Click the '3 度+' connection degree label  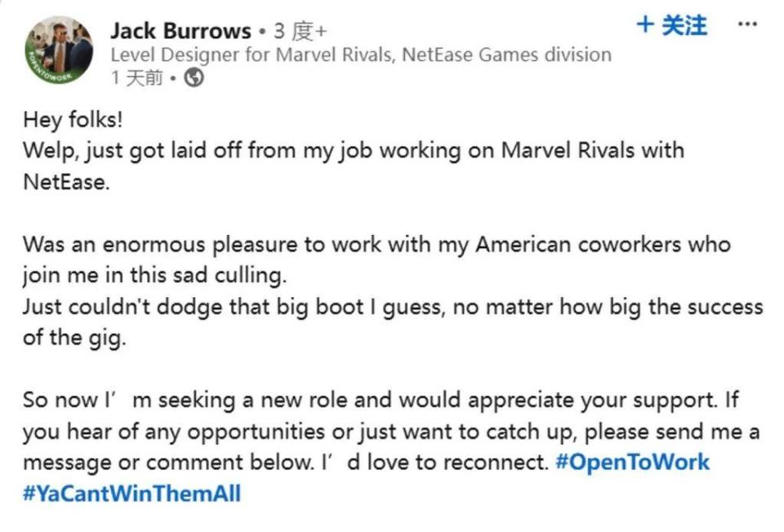pos(300,31)
